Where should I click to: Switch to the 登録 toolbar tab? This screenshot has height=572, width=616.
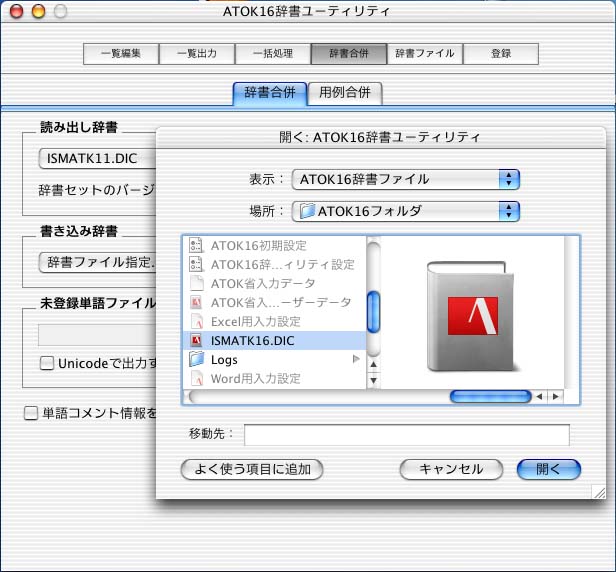(501, 54)
